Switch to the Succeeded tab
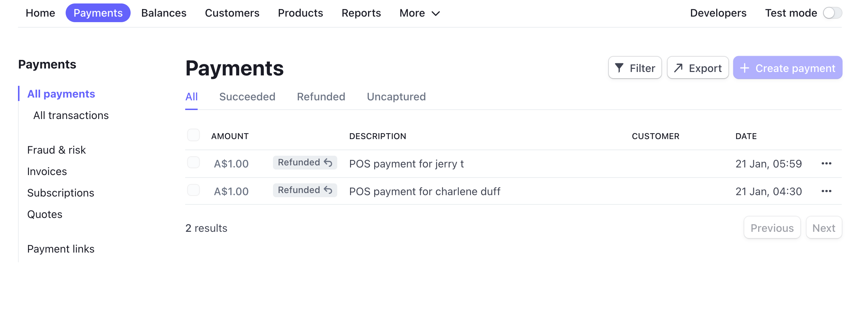The width and height of the screenshot is (868, 310). point(247,97)
